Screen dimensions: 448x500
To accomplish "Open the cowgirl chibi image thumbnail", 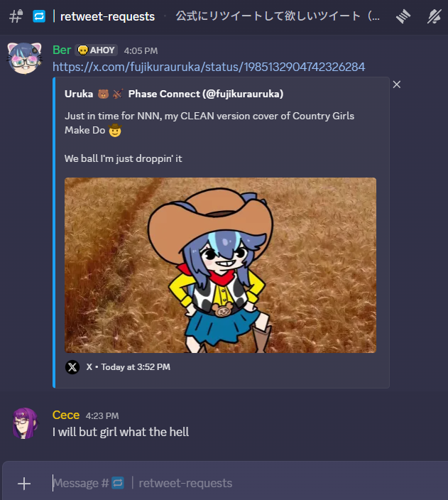I will 220,266.
